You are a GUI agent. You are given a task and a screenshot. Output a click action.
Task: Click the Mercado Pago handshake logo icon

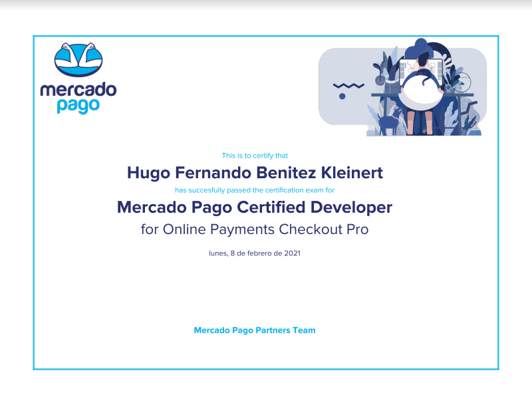78,59
